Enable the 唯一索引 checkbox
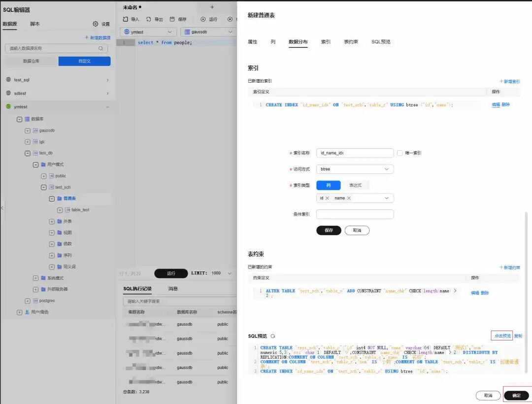Screen dimensions: 532x404 [x=399, y=153]
